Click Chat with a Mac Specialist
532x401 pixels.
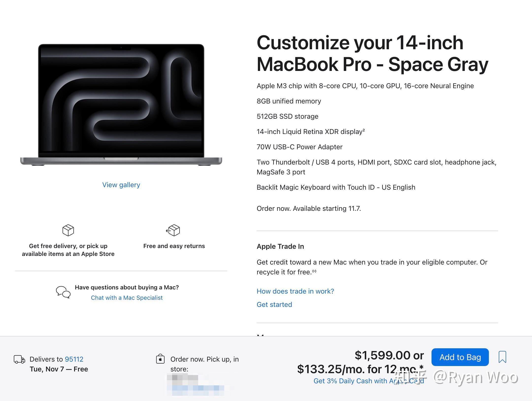tap(127, 298)
